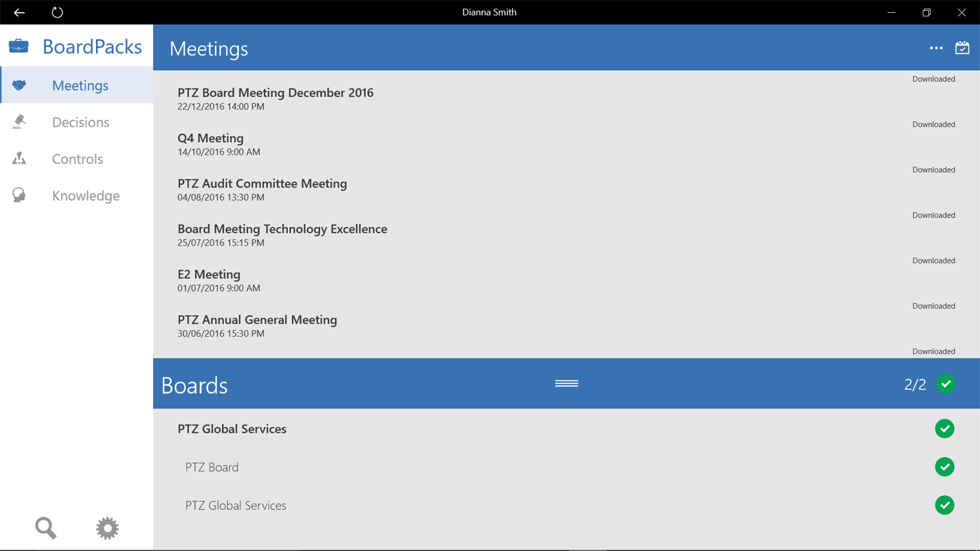Click the date 01/07/2016 9:00 AM

tap(218, 288)
